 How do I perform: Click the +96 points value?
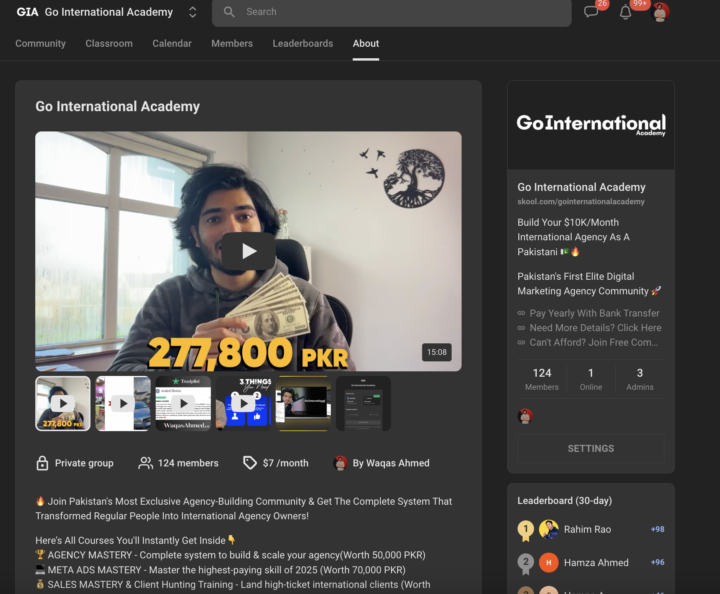pyautogui.click(x=658, y=562)
